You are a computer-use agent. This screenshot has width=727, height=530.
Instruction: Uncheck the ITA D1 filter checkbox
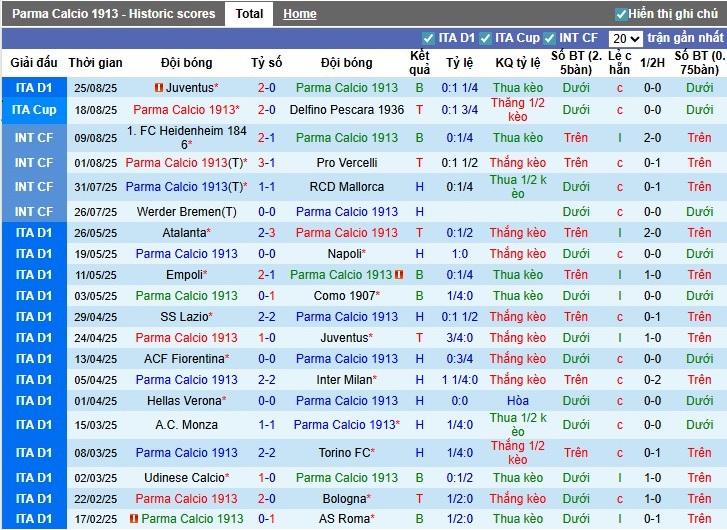point(428,38)
